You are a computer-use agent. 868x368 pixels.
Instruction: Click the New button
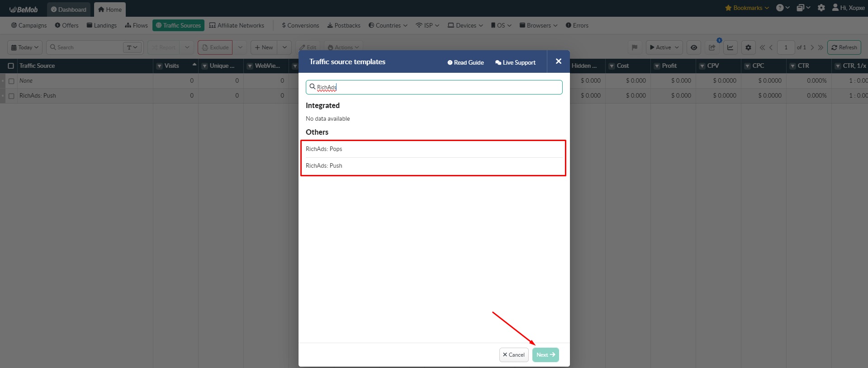pyautogui.click(x=264, y=47)
